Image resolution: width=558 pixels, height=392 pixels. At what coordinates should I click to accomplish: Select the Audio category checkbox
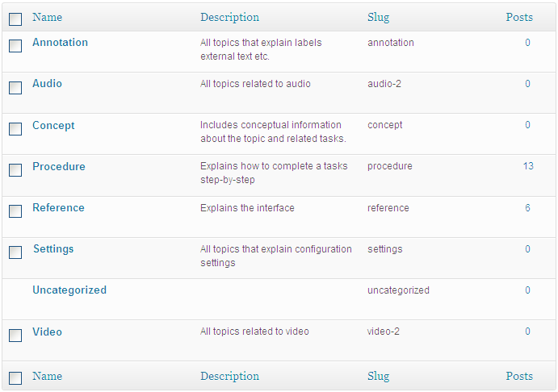tap(15, 88)
